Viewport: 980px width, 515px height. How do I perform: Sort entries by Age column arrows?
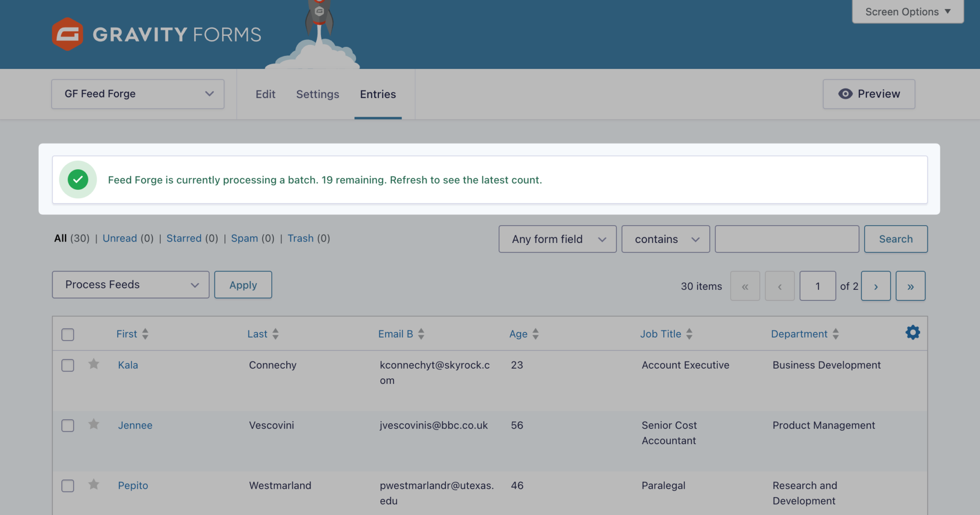[535, 334]
